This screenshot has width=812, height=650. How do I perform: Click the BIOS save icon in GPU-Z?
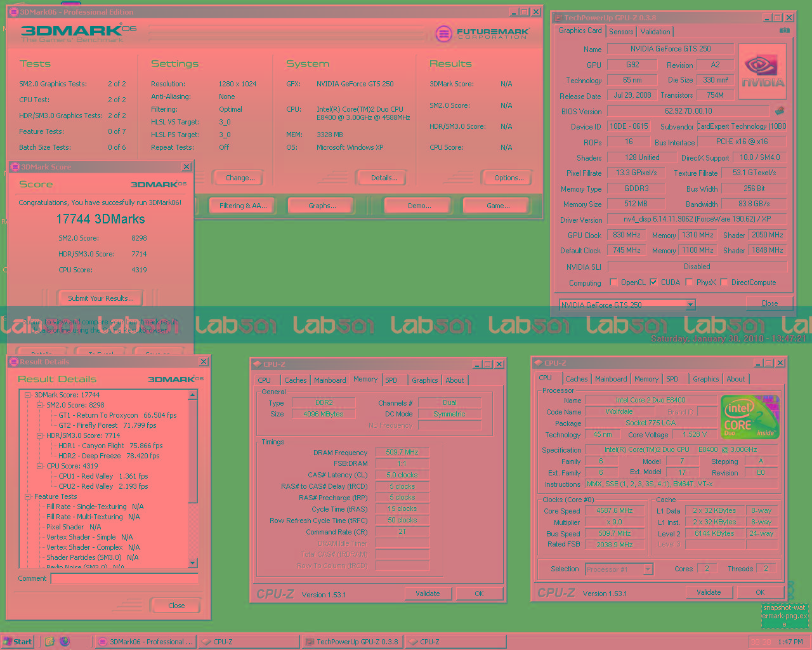780,110
